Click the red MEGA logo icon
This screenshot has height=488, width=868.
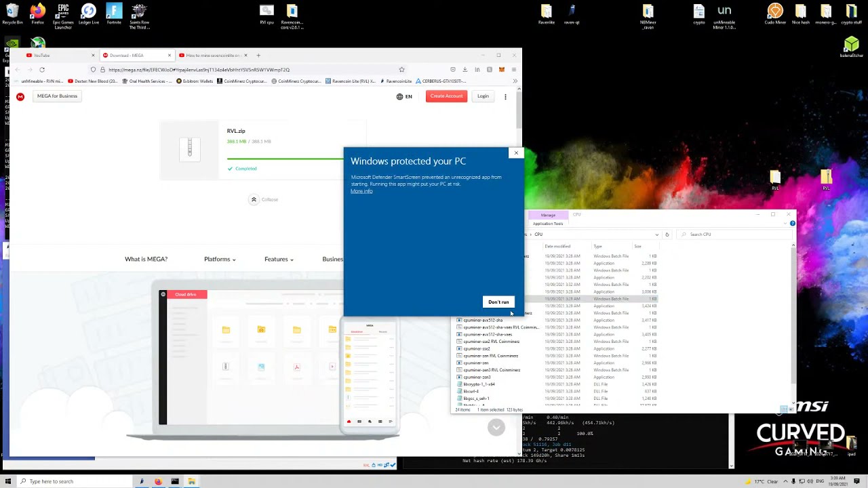point(20,97)
